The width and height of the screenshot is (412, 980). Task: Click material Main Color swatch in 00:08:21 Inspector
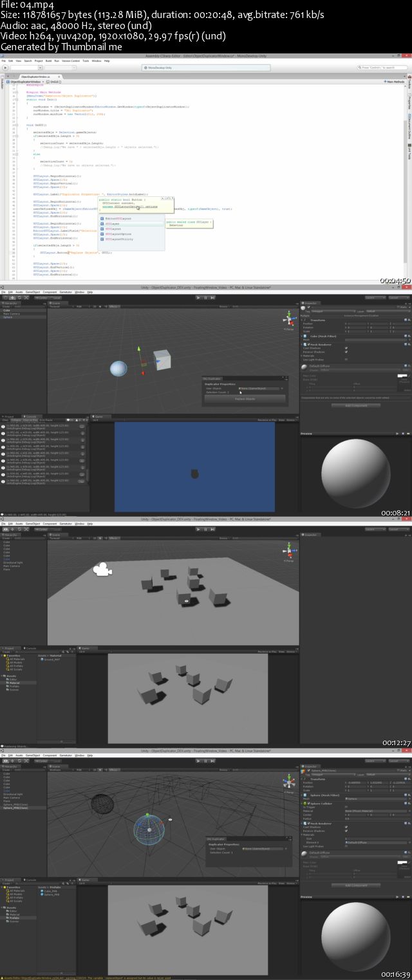[402, 376]
